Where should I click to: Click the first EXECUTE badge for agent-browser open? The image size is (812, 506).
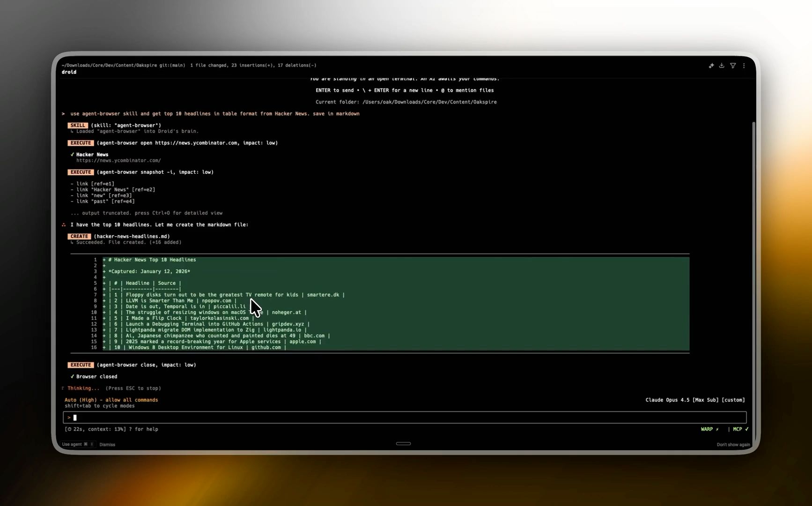click(x=81, y=143)
